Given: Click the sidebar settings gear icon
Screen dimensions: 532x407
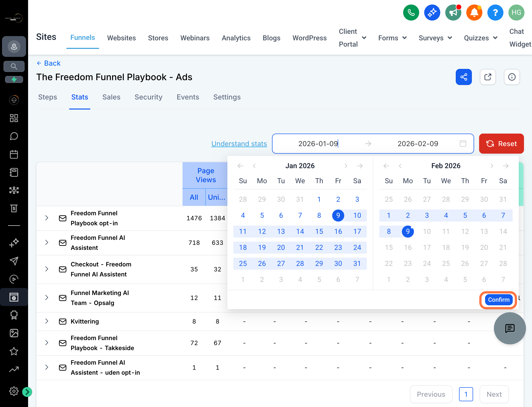Looking at the screenshot, I should pos(14,391).
